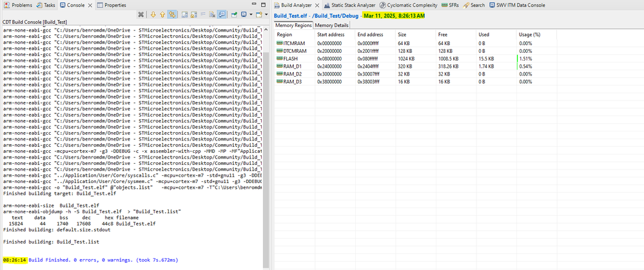Maximize the console view panel

[x=263, y=5]
